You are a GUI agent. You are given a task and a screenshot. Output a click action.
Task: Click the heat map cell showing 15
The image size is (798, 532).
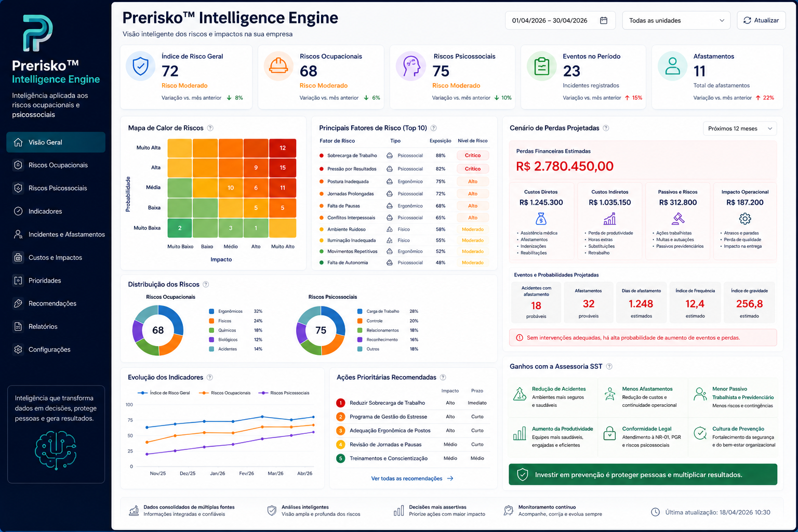(283, 168)
